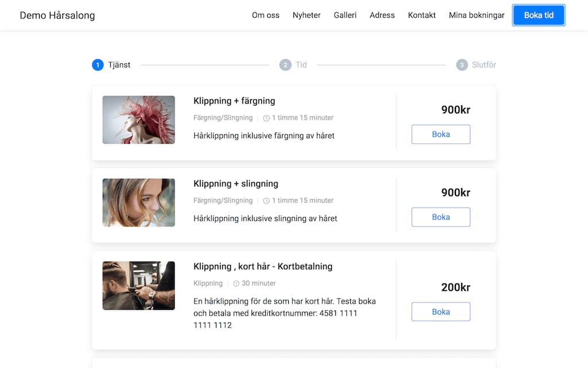Open the Galleri menu item
This screenshot has width=588, height=368.
pyautogui.click(x=345, y=16)
